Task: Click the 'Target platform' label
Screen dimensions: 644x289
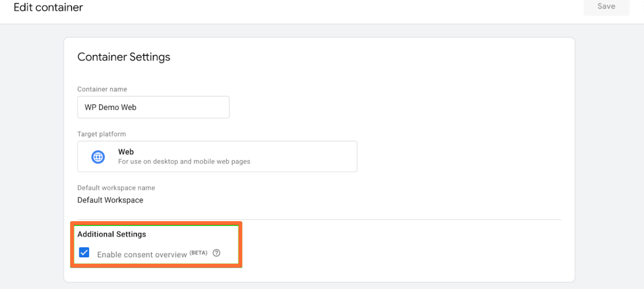Action: 101,134
